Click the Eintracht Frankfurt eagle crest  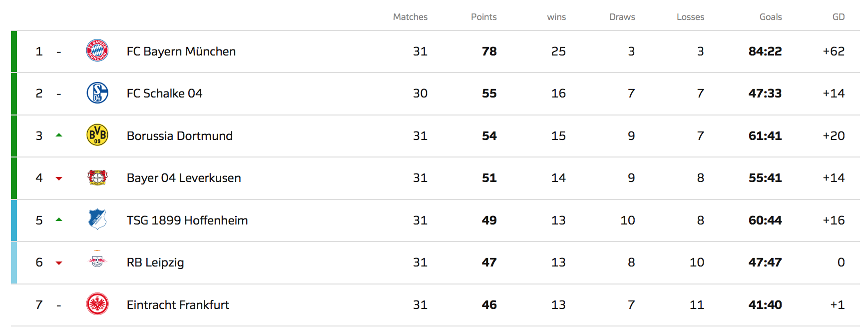coord(97,304)
